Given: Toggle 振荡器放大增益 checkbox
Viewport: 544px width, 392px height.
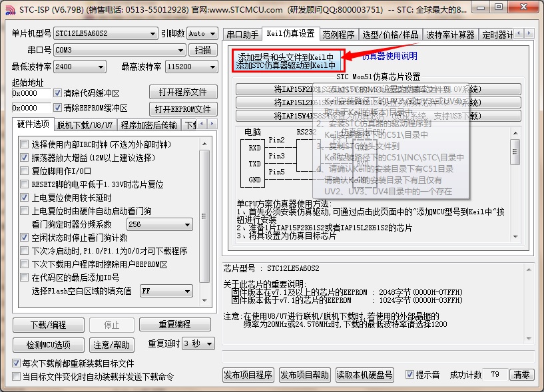Looking at the screenshot, I should pos(24,158).
